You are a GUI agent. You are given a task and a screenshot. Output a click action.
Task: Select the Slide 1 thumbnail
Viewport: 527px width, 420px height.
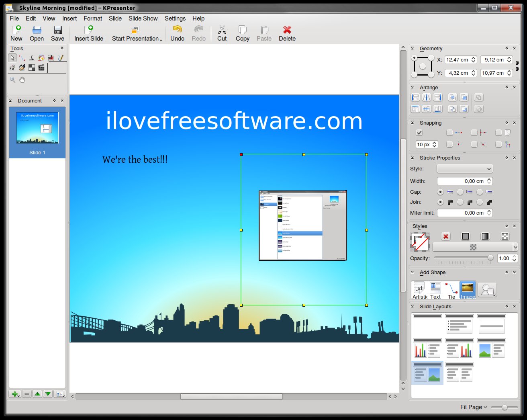click(37, 132)
